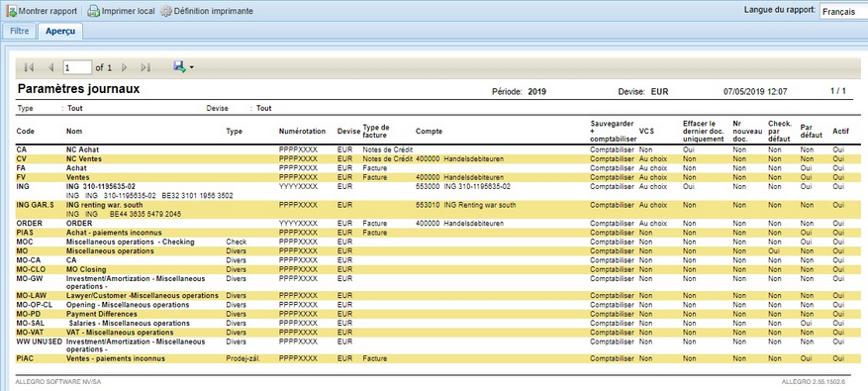Click Achat - paiements inconnus name
The width and height of the screenshot is (868, 391).
click(113, 233)
